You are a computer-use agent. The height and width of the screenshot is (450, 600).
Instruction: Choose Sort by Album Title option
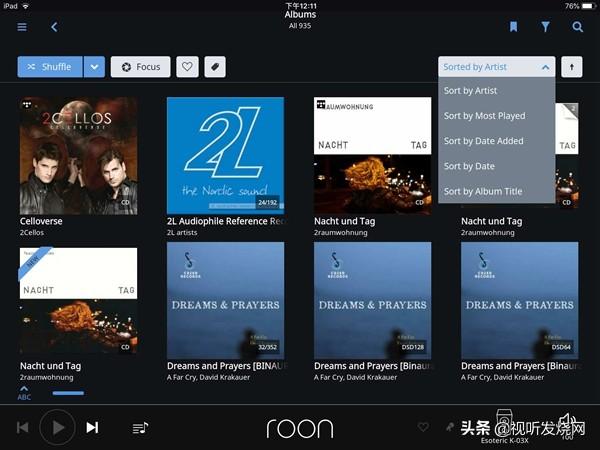tap(496, 191)
